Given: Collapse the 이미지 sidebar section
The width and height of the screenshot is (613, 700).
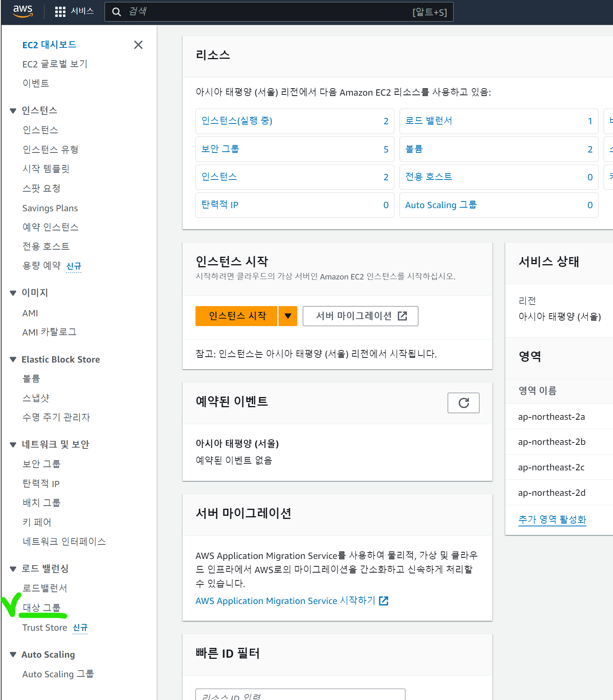Looking at the screenshot, I should click(x=13, y=293).
